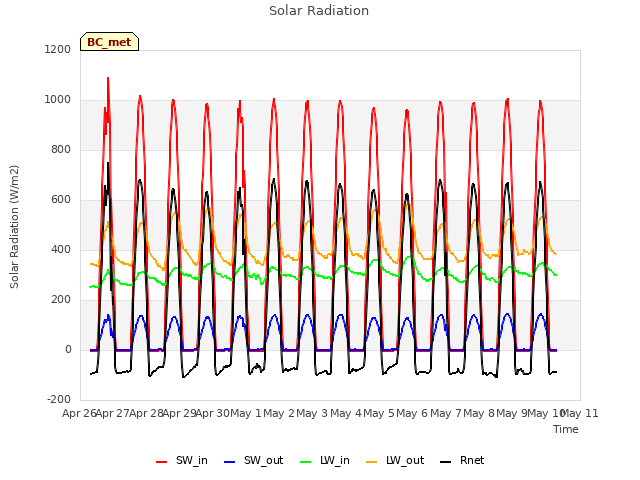The image size is (640, 480).
Task: Click the May 3 x-axis tick label
Action: point(312,413)
